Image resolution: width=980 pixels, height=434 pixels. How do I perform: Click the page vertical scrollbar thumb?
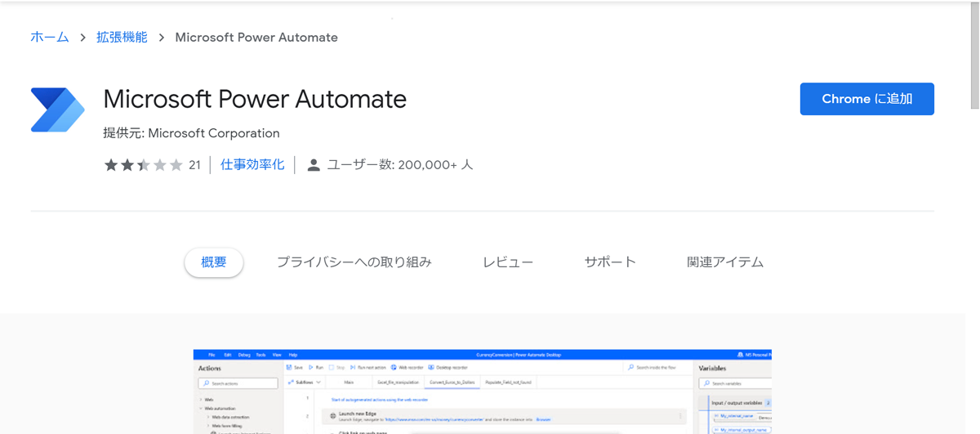pyautogui.click(x=974, y=54)
